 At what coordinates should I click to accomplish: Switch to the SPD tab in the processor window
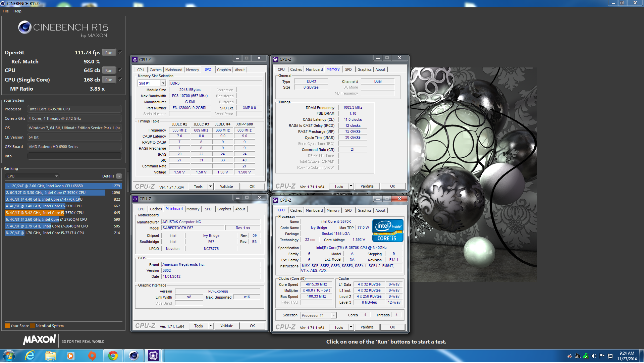click(348, 210)
